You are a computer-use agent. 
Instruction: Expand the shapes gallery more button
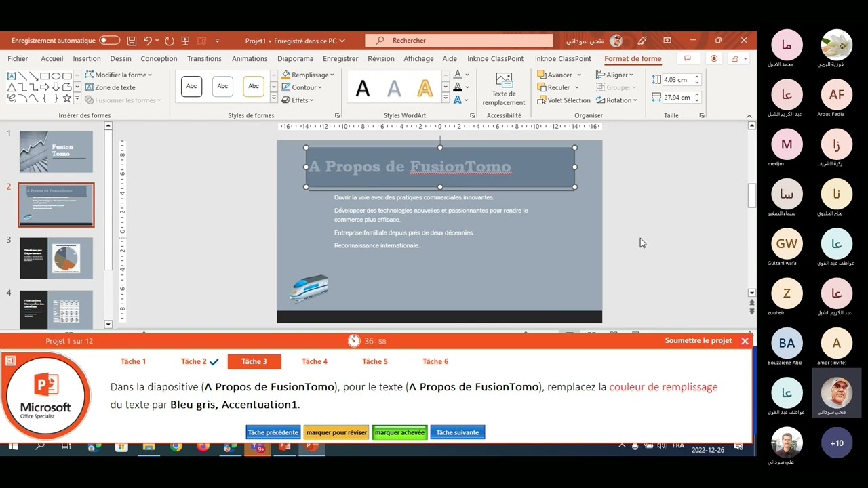(x=77, y=99)
